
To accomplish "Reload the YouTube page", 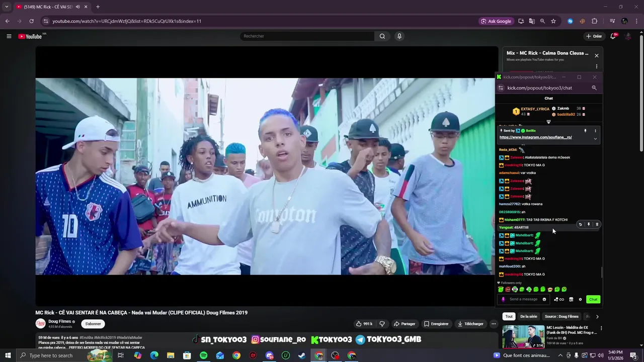I will pyautogui.click(x=31, y=21).
